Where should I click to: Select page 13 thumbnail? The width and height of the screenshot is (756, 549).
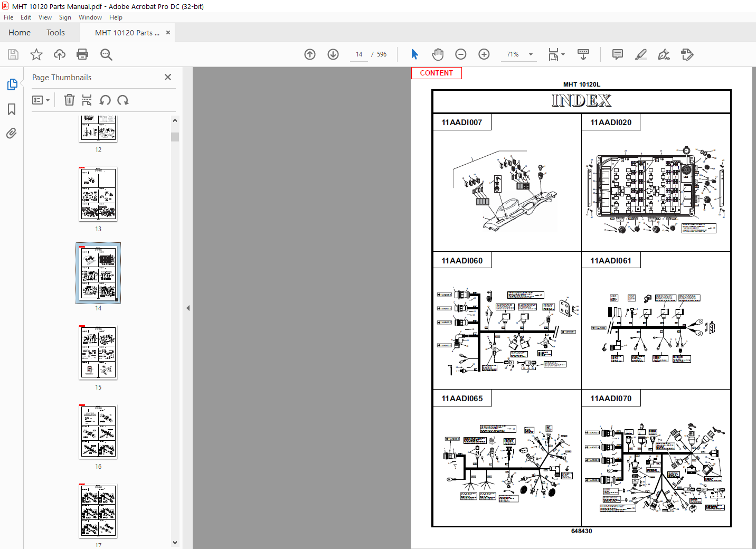point(98,194)
